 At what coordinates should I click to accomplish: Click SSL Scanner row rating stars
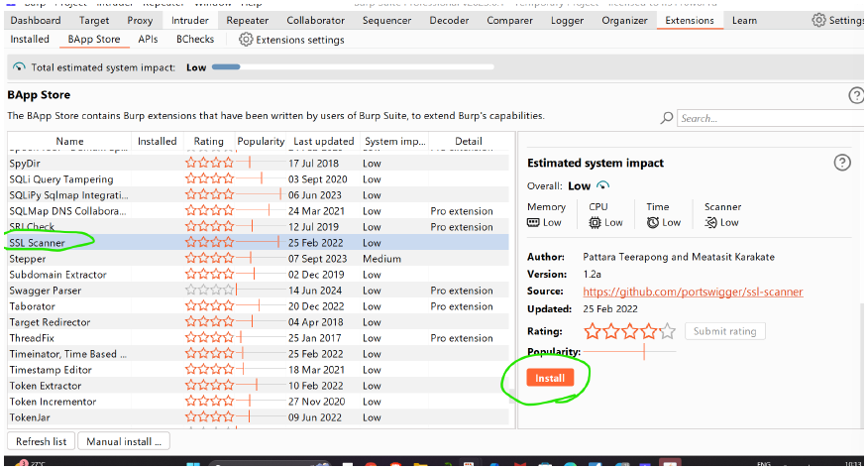tap(209, 242)
